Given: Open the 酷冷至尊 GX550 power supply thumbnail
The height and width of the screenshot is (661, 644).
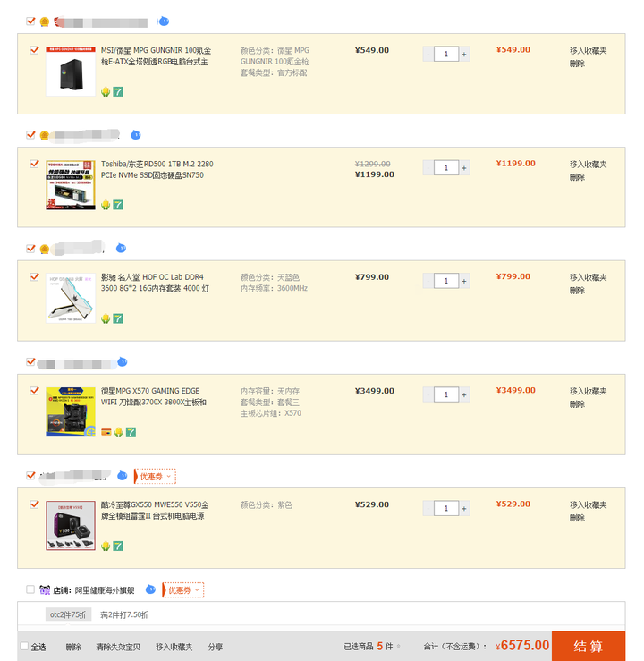Looking at the screenshot, I should [x=71, y=526].
